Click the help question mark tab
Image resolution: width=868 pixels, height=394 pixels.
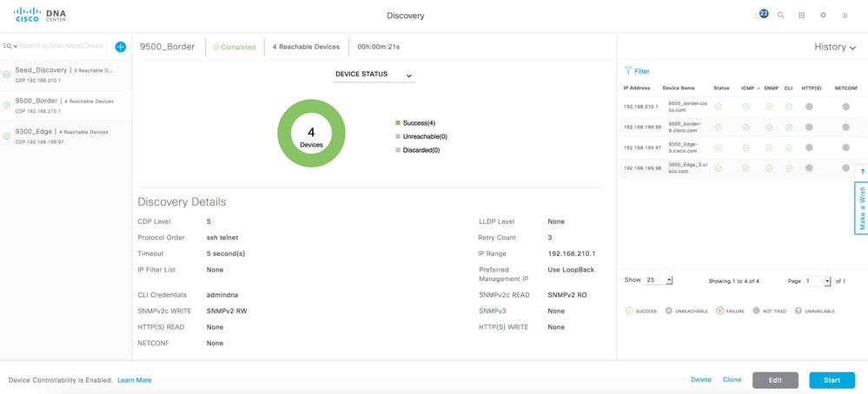[862, 173]
